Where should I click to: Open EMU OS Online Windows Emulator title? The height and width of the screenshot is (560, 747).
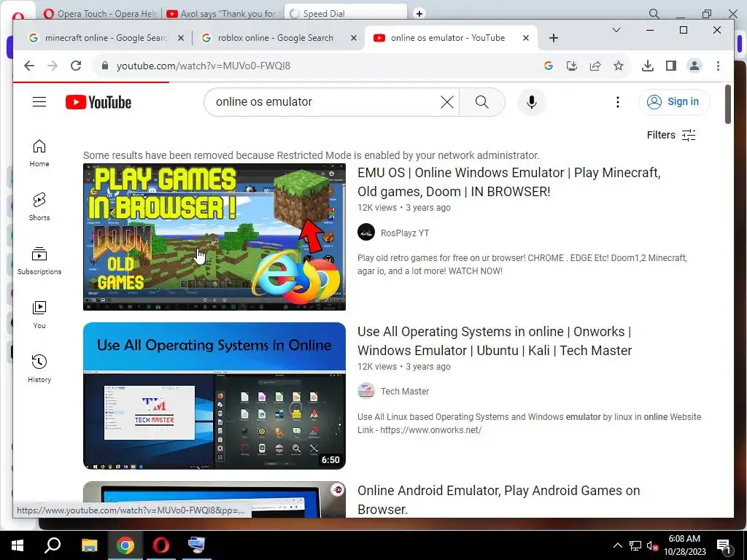tap(508, 182)
